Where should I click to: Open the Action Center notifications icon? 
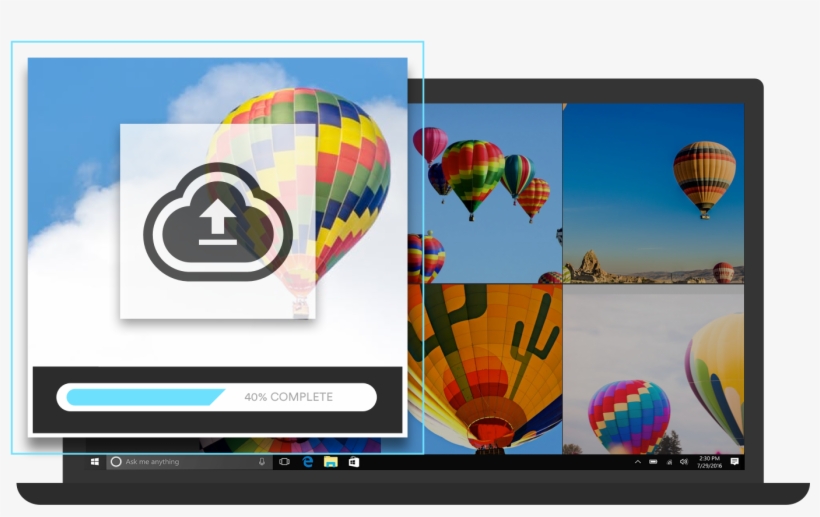coord(734,462)
